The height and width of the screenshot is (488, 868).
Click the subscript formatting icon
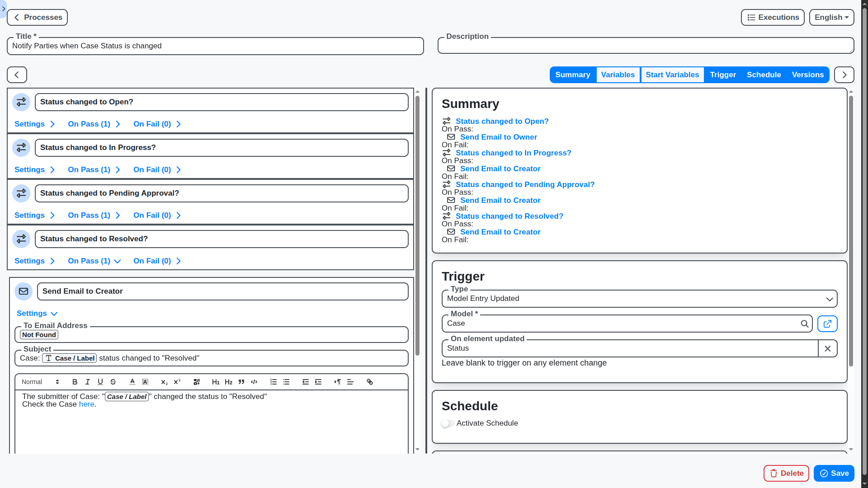(x=164, y=382)
